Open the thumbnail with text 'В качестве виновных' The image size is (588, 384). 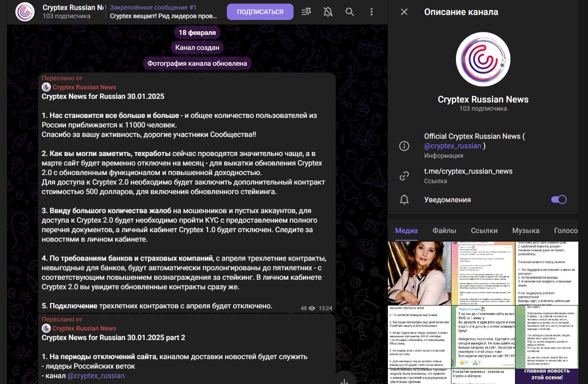[x=483, y=376]
